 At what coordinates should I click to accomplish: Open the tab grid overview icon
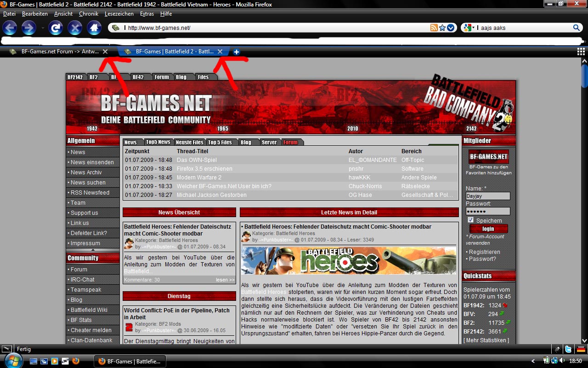click(x=581, y=52)
